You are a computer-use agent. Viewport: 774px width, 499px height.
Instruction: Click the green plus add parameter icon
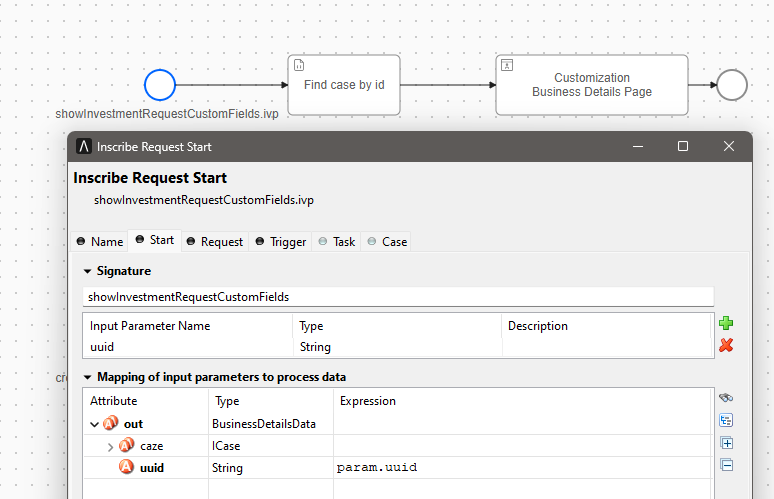click(x=726, y=323)
